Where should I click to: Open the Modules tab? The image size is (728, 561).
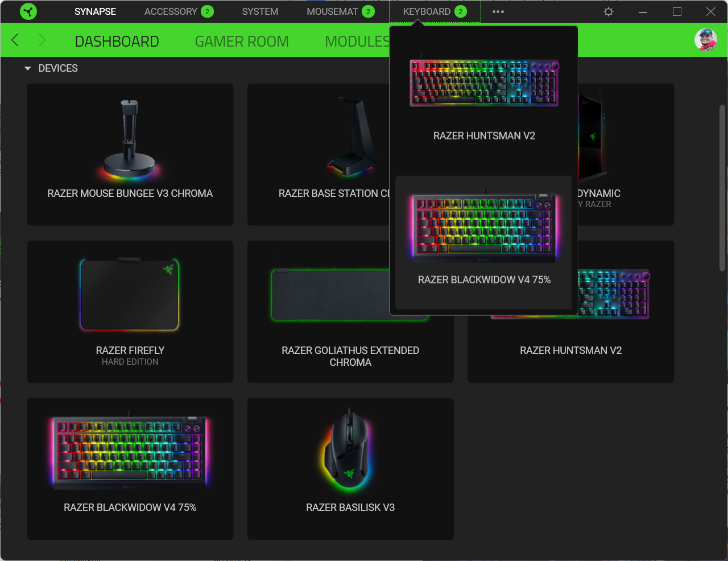tap(357, 42)
